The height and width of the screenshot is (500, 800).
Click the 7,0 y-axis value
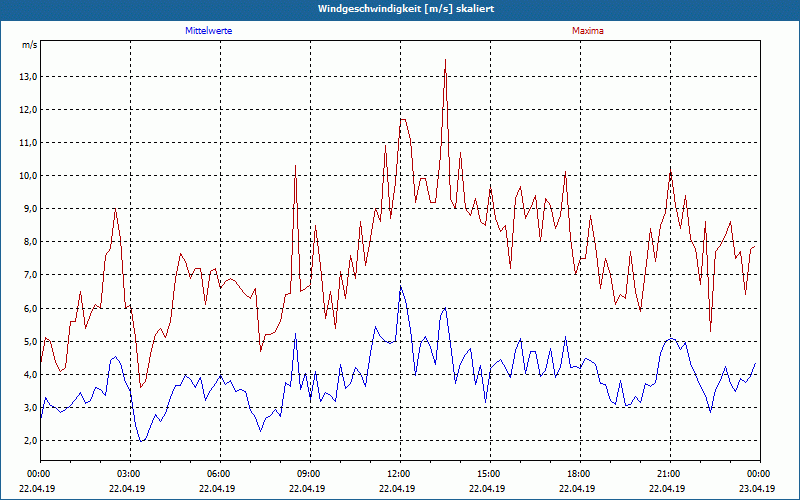pyautogui.click(x=30, y=275)
